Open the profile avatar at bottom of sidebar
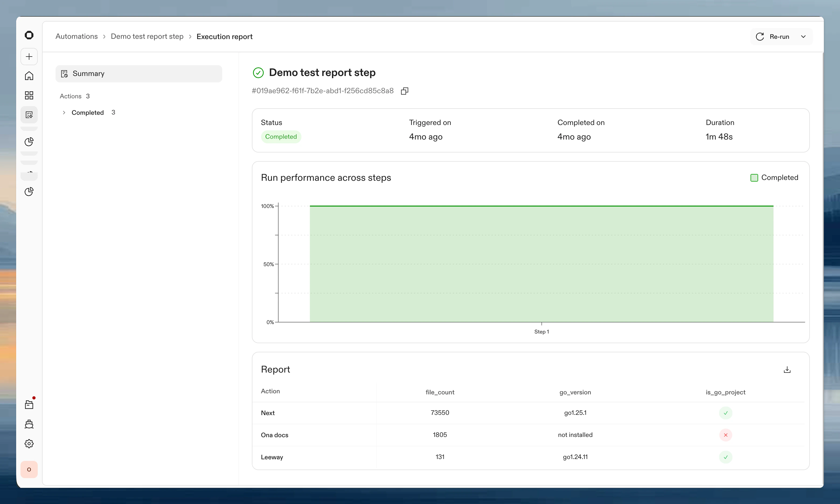This screenshot has height=504, width=840. click(29, 469)
